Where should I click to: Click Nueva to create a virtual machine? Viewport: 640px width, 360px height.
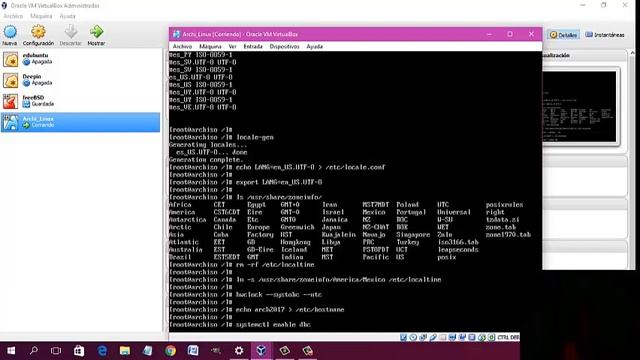(x=10, y=36)
